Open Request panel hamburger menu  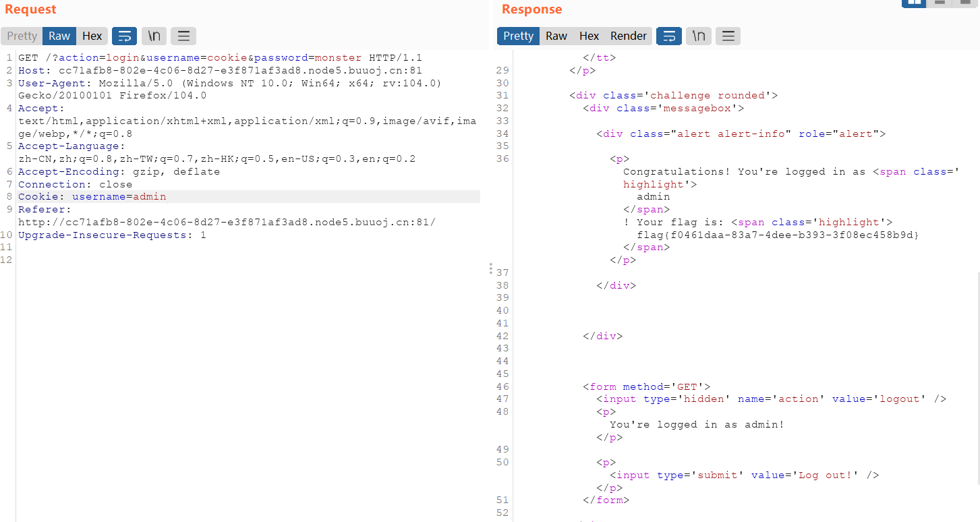[183, 36]
